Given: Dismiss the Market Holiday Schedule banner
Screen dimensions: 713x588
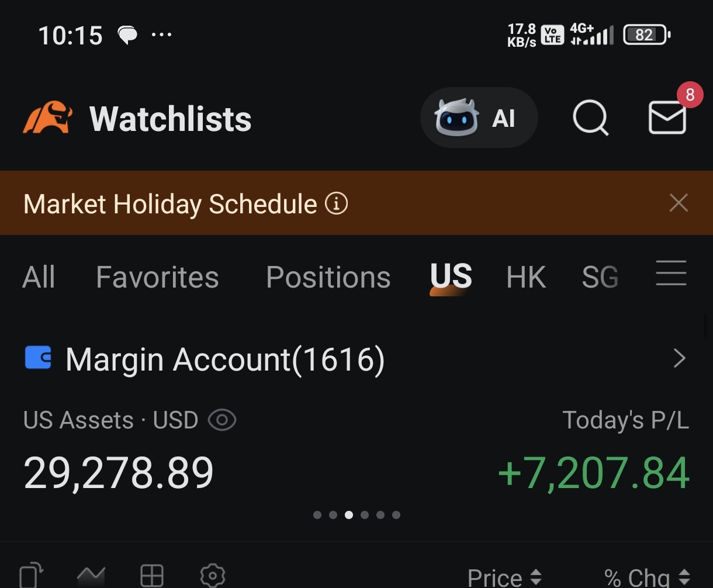Looking at the screenshot, I should pos(679,203).
